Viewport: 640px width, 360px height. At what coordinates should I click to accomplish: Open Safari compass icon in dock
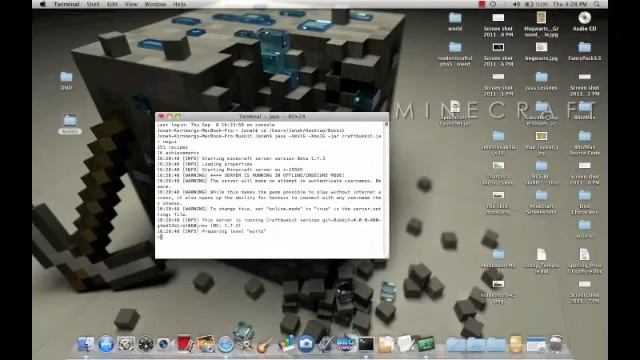(x=226, y=345)
